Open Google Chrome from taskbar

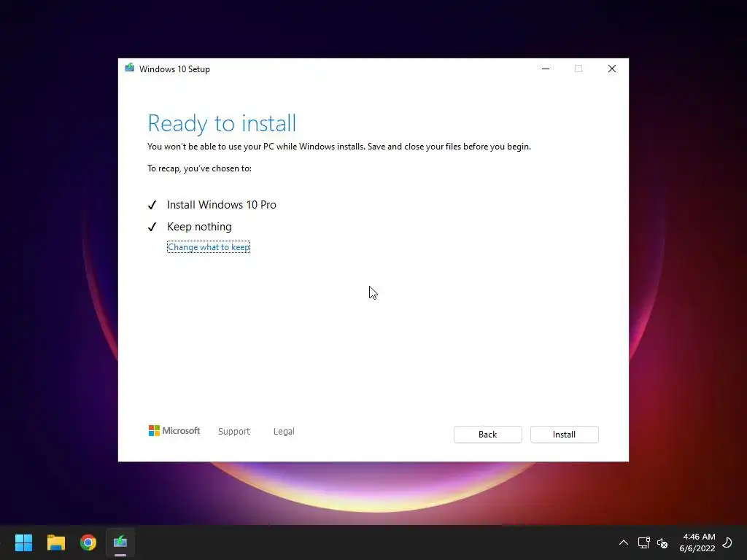[x=88, y=542]
